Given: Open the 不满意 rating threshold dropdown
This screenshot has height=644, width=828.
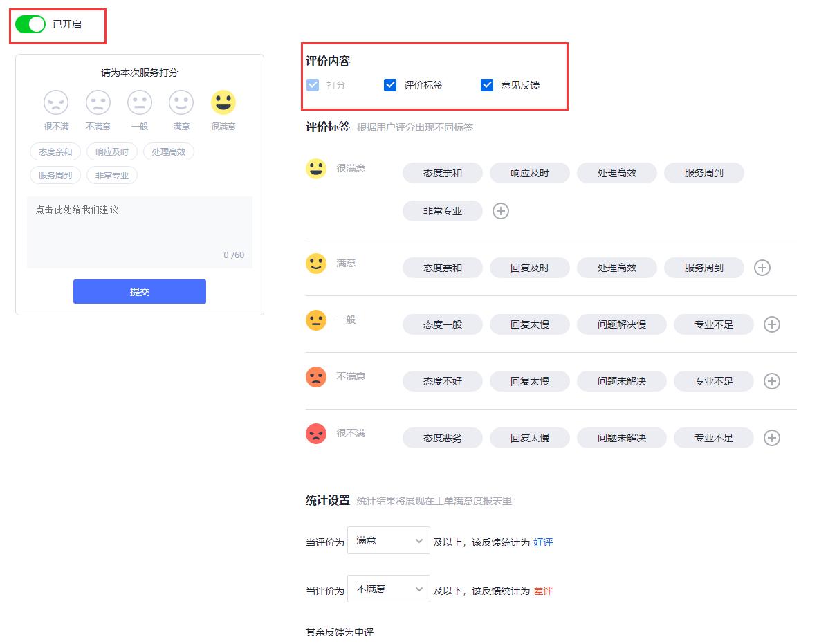Looking at the screenshot, I should [388, 589].
